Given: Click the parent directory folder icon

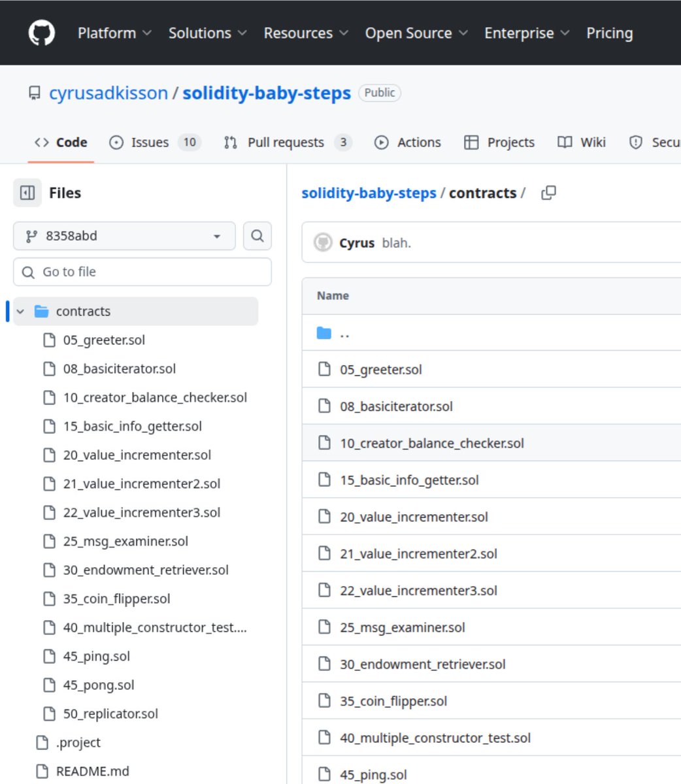Looking at the screenshot, I should [x=324, y=333].
